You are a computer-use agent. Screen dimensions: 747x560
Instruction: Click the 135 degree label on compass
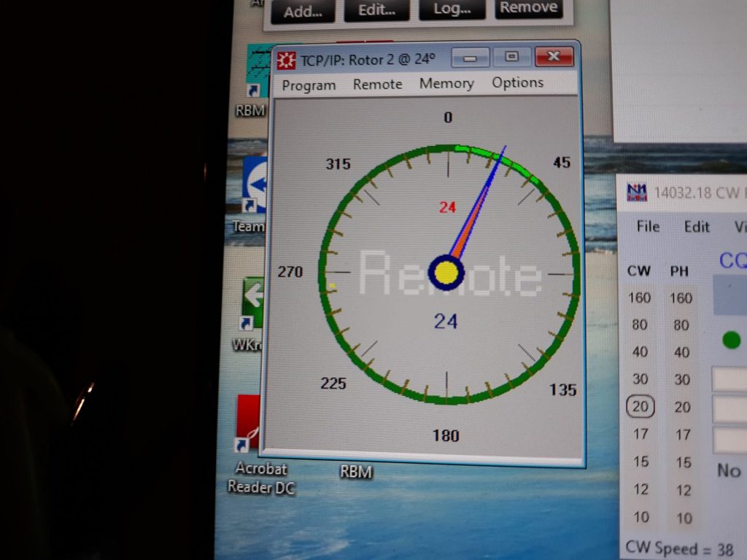click(563, 390)
